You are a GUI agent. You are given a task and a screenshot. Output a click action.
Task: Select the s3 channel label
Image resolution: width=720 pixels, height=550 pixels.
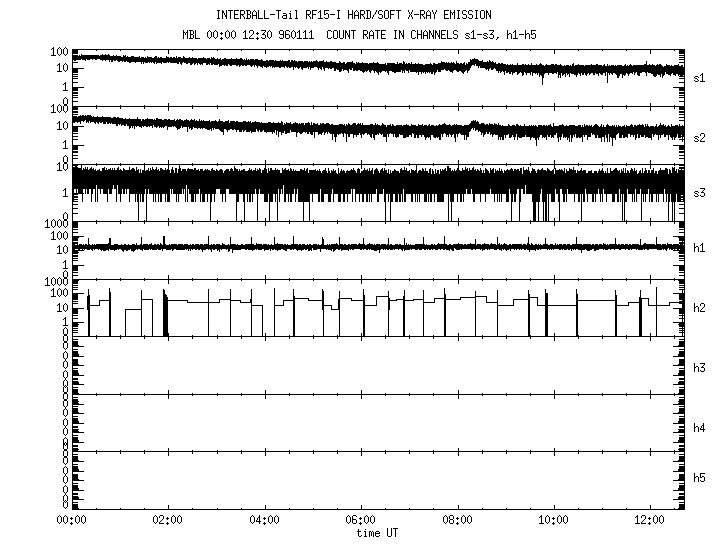[x=699, y=193]
